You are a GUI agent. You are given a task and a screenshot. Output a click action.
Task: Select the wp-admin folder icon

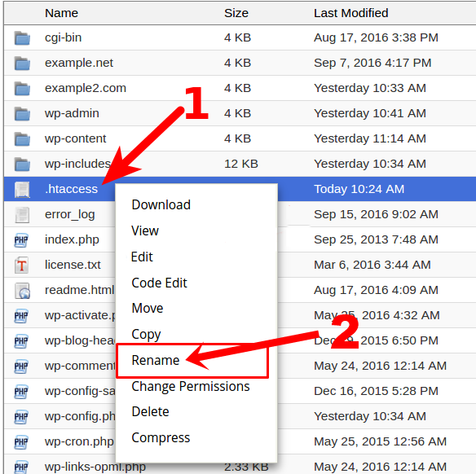coord(22,114)
